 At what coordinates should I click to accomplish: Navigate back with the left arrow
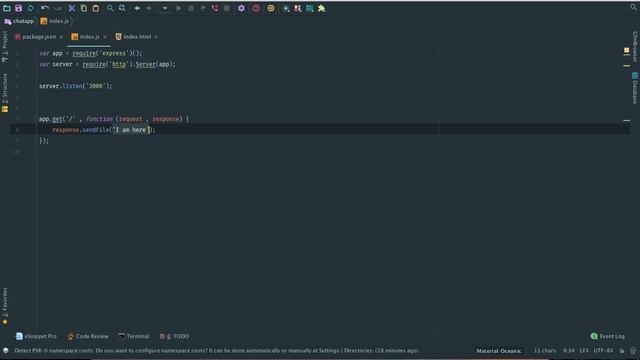(x=137, y=8)
